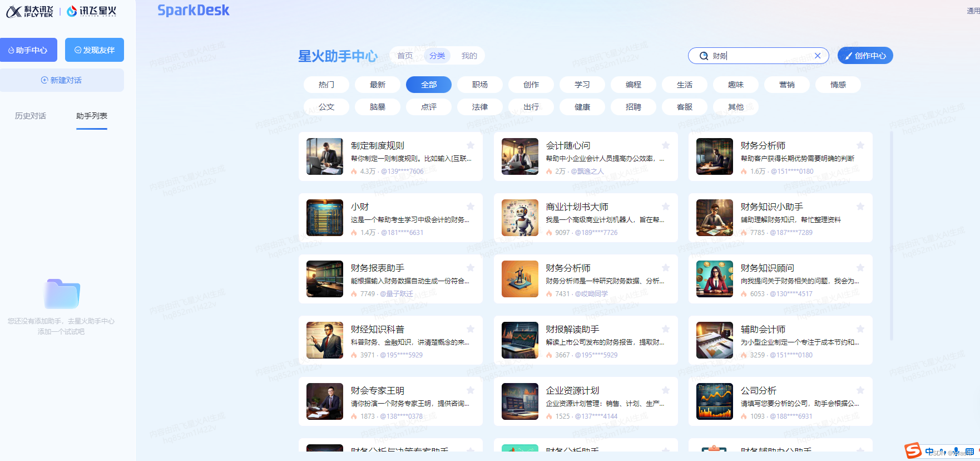
Task: Open 历史对话 tab in sidebar
Action: click(31, 116)
